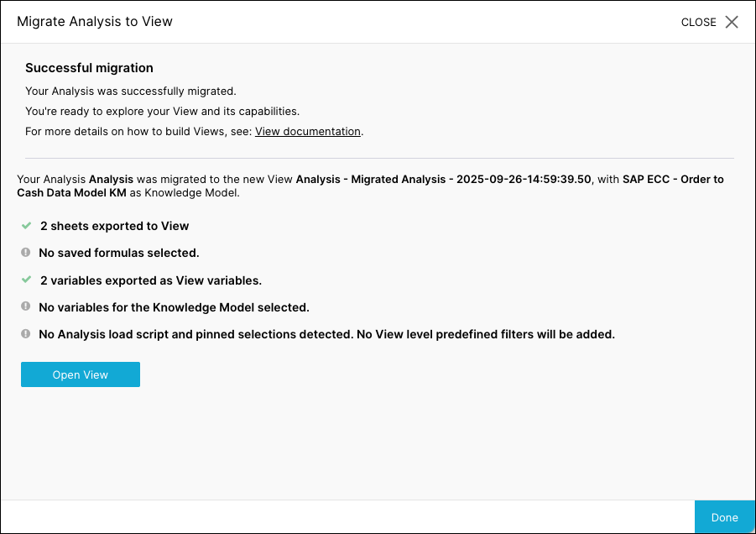Click green checkmark beside variables exported
Viewport: 756px width, 534px height.
(26, 280)
